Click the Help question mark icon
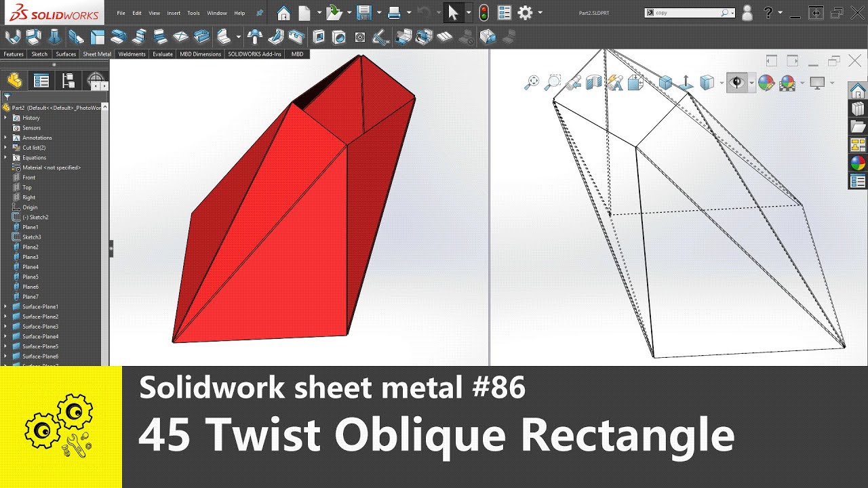 [768, 13]
